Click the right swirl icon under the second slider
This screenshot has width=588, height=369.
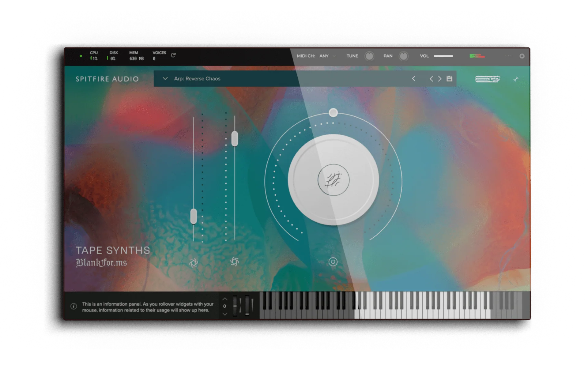[235, 262]
